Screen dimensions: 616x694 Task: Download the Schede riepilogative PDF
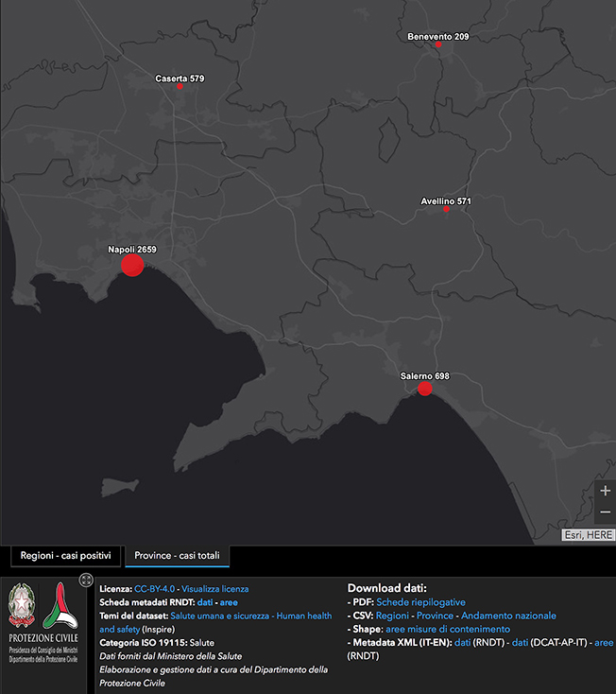(420, 602)
